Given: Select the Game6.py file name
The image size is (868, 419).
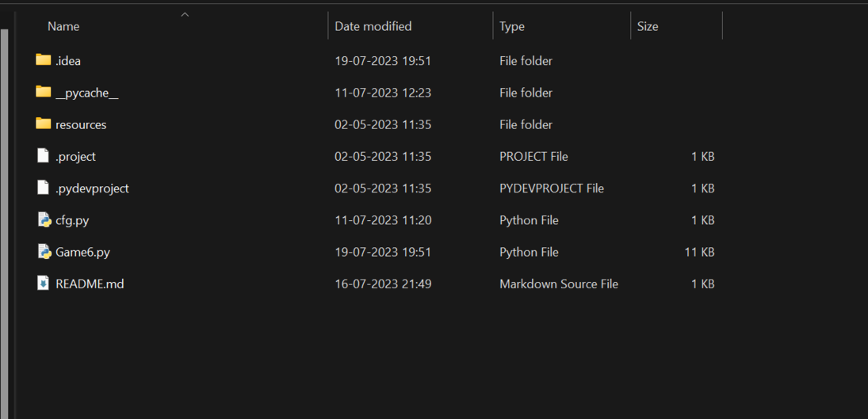Looking at the screenshot, I should point(82,253).
